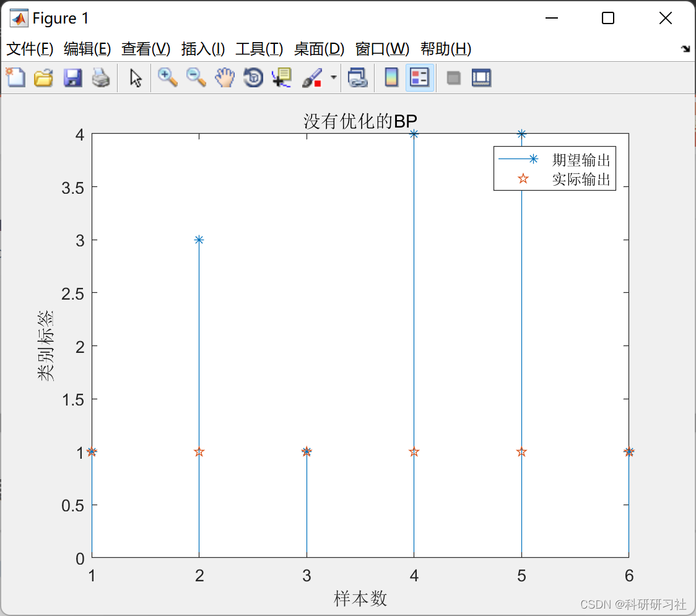Open the 桌面(D) menu

(x=319, y=49)
